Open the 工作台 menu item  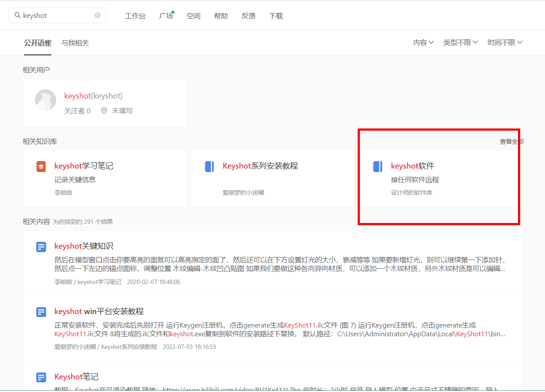tap(135, 16)
